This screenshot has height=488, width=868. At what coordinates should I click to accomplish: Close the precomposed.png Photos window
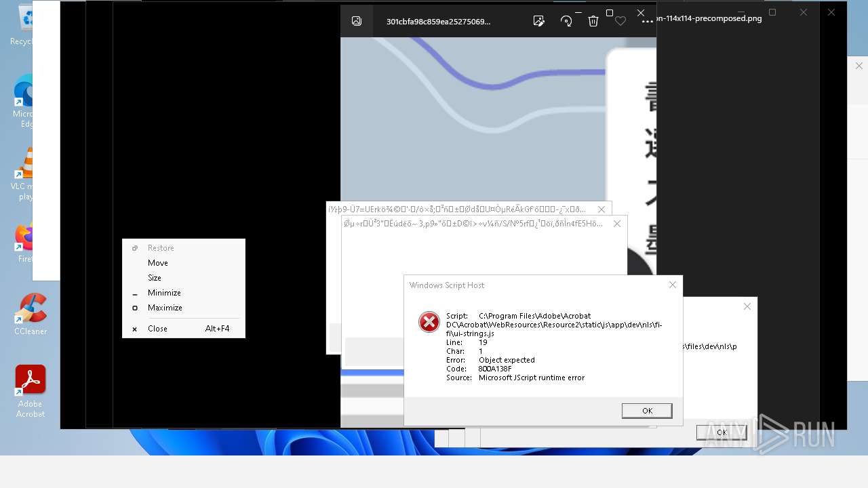(x=804, y=12)
